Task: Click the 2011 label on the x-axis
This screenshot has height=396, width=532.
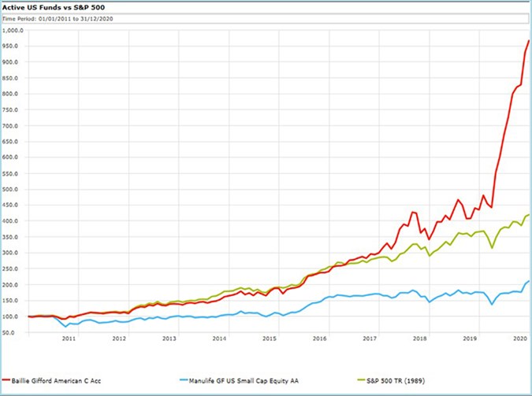Action: [x=69, y=339]
